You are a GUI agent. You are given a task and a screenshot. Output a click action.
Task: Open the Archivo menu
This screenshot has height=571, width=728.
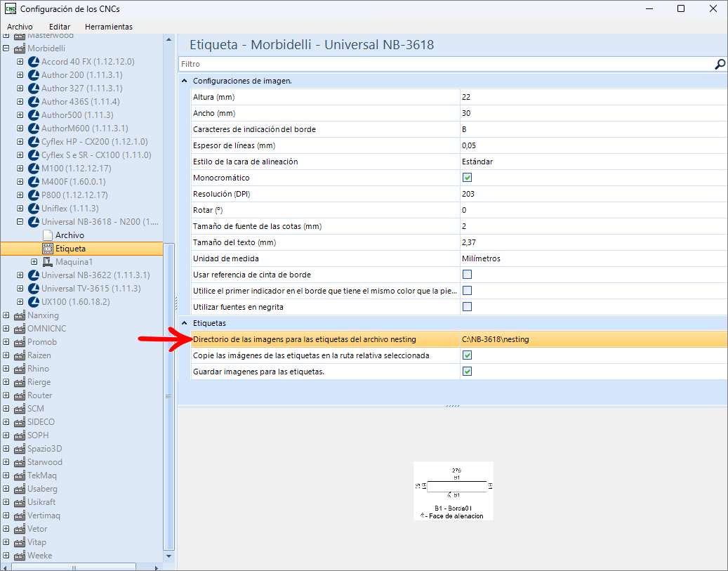(x=20, y=27)
